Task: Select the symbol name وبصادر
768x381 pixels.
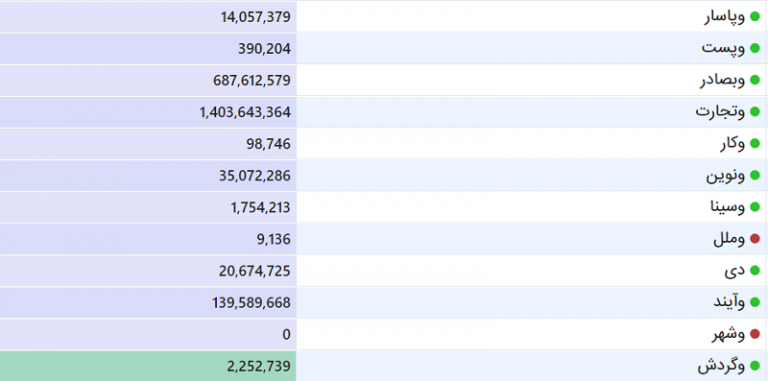Action: (722, 80)
